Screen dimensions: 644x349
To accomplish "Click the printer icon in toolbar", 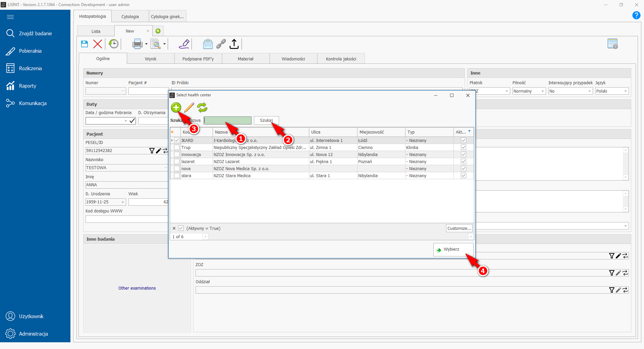I will coord(137,44).
